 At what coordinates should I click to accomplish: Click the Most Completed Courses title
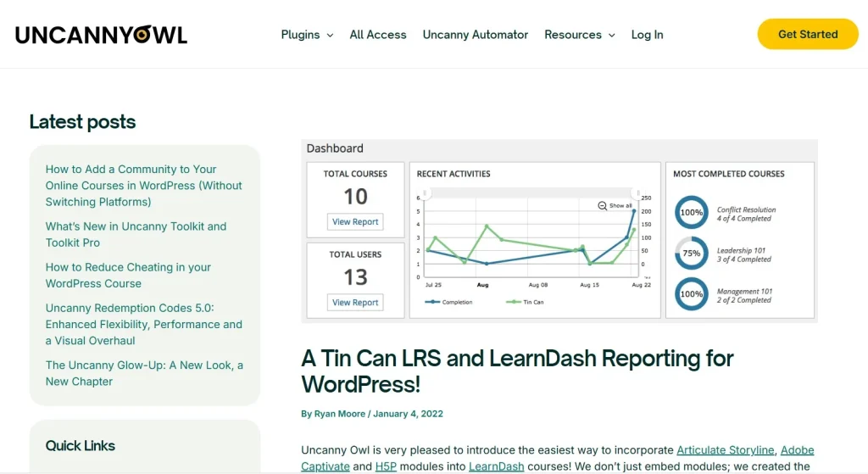(728, 174)
